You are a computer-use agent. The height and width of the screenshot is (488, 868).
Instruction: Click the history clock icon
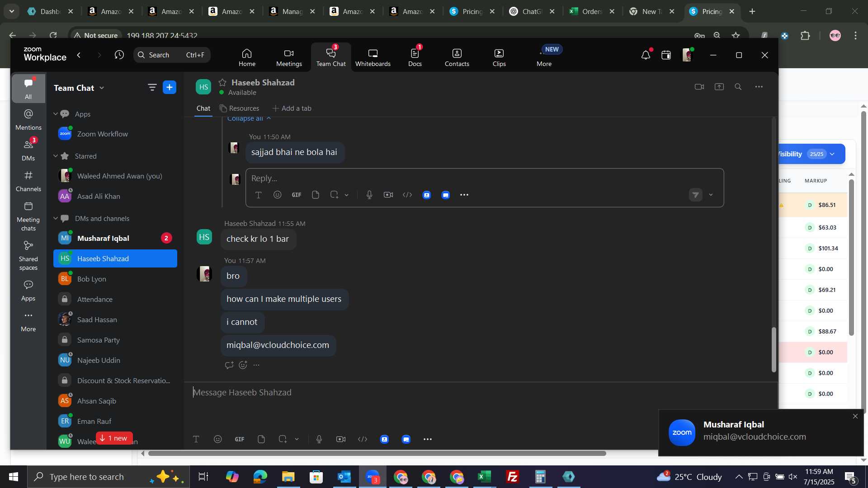(119, 55)
